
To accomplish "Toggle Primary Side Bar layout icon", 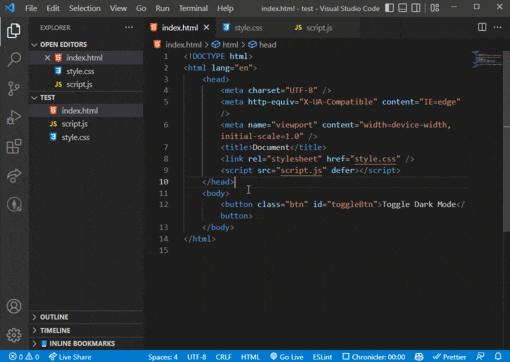I will tap(389, 8).
